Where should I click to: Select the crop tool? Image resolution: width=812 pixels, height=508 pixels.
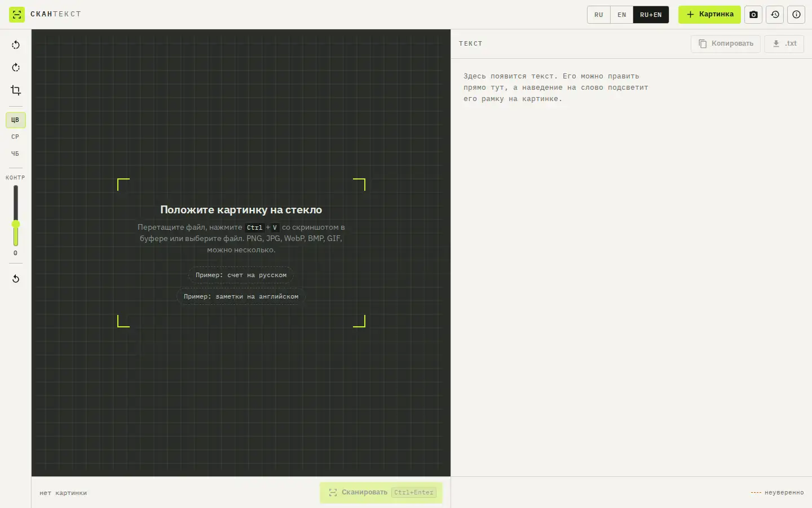[16, 90]
